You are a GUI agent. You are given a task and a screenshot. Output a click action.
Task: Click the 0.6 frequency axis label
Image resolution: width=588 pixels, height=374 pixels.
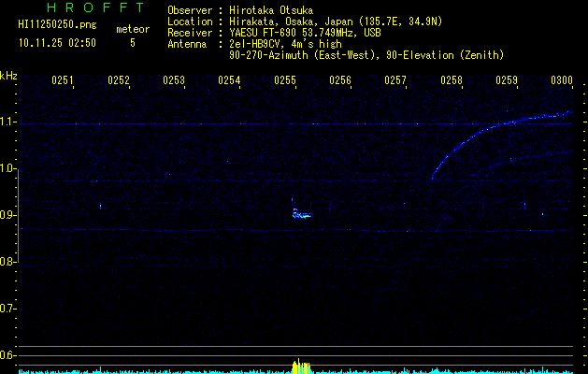pos(7,355)
